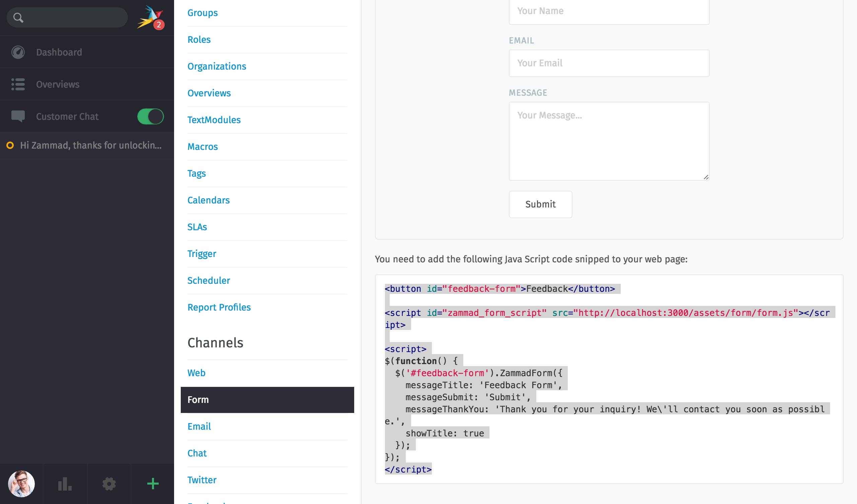Click the EMAIL field label
This screenshot has width=857, height=504.
click(x=521, y=40)
